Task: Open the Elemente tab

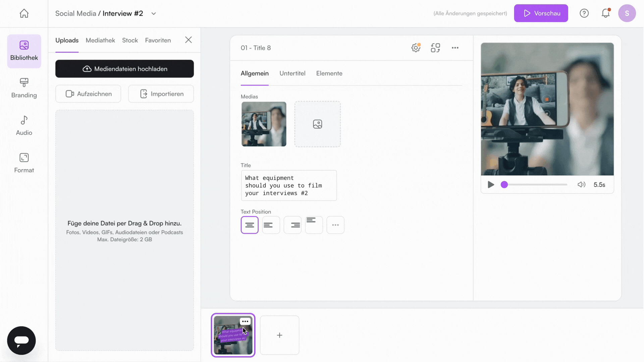Action: [329, 73]
